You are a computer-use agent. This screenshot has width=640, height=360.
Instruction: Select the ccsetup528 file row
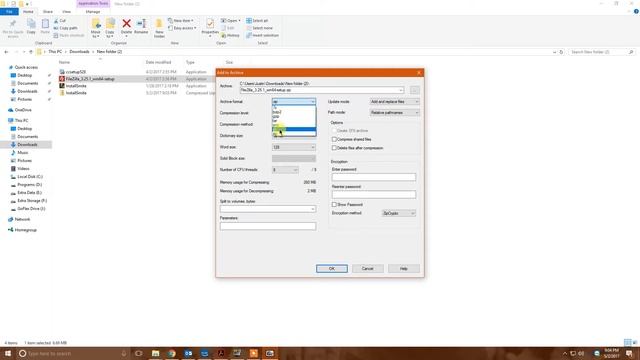pos(137,72)
